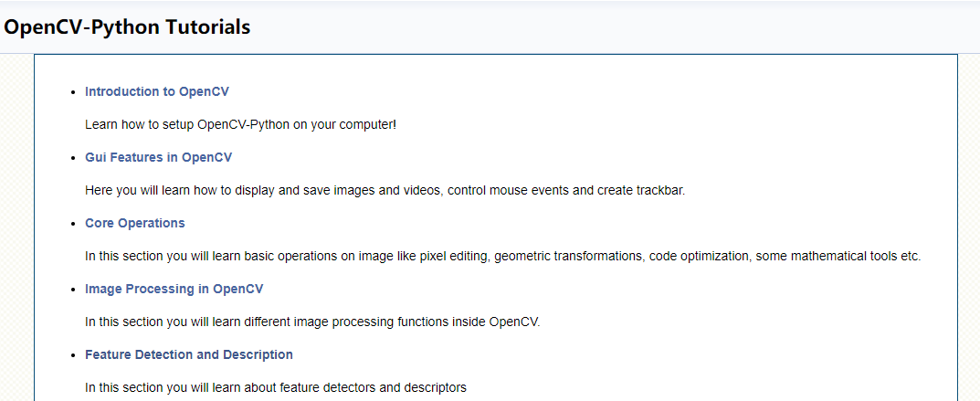Open the Introduction to OpenCV link

point(156,91)
